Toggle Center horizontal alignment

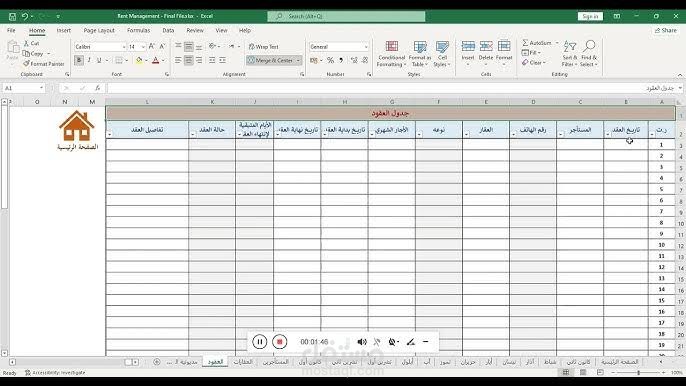pos(189,60)
